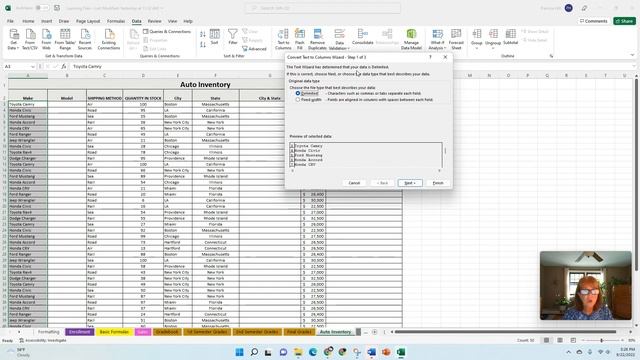Open wizard Help question mark
Screen dimensions: 640x360
(430, 57)
